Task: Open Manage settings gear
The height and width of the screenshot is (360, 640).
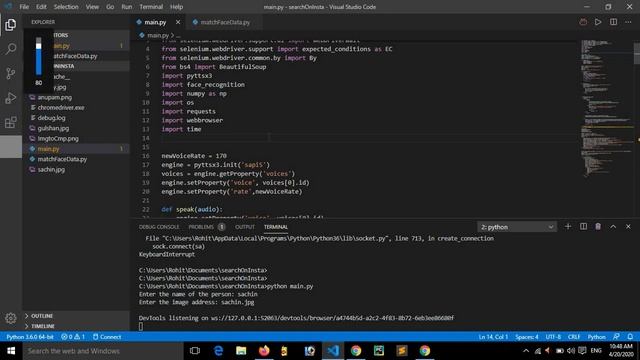Action: coord(11,318)
